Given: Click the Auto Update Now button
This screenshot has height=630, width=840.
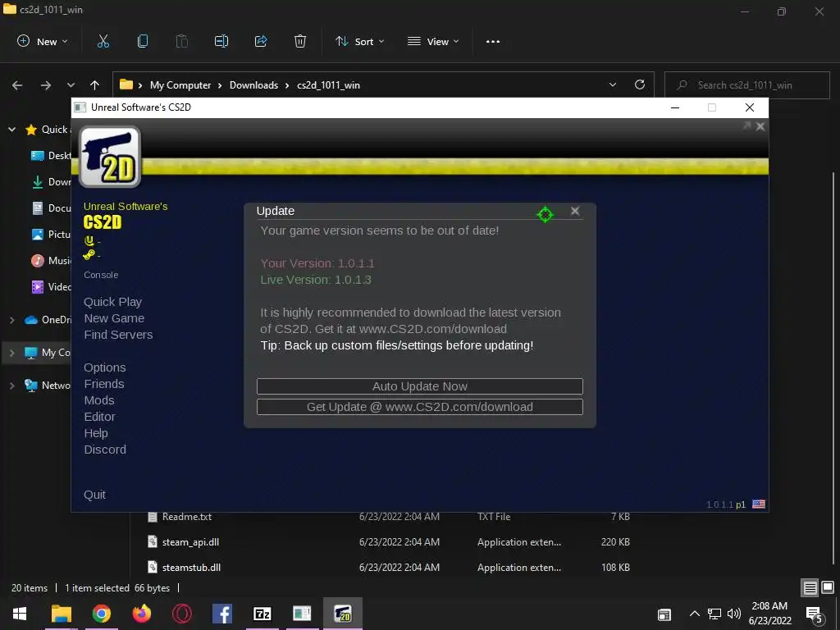Looking at the screenshot, I should [420, 386].
